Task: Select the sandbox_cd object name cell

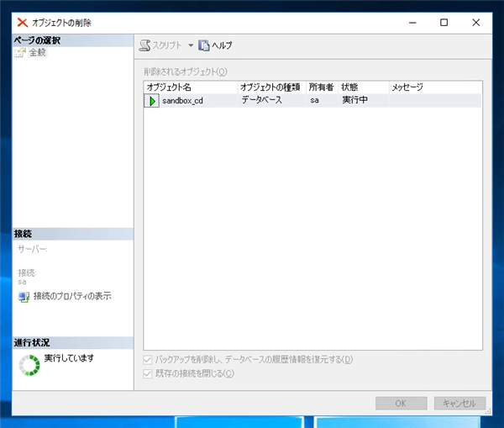Action: (x=182, y=101)
